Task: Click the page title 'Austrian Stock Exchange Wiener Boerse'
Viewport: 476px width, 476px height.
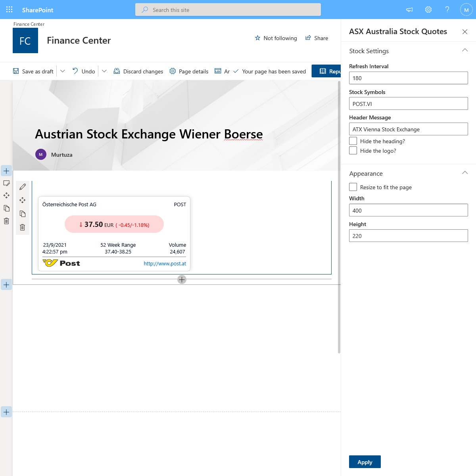Action: [x=149, y=134]
